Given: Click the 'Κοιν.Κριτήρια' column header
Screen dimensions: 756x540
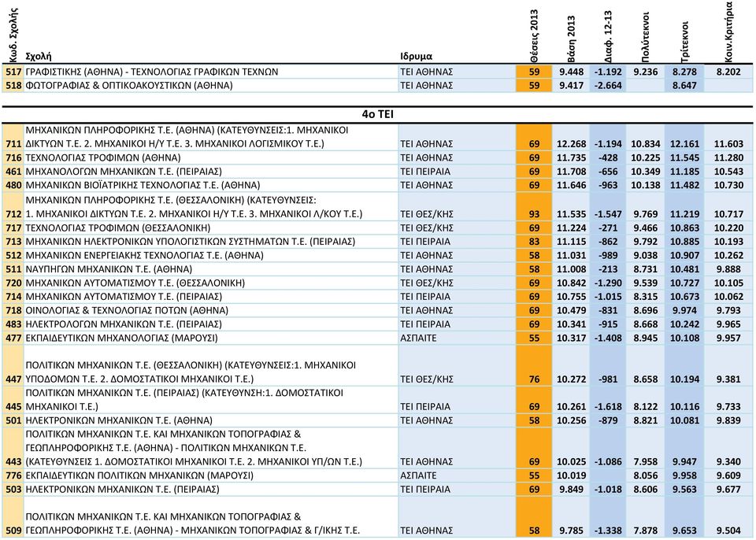Looking at the screenshot, I should [728, 32].
